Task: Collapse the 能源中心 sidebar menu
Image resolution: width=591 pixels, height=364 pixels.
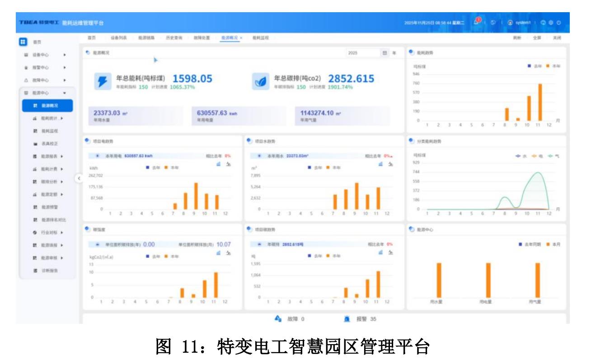Action: [x=65, y=93]
